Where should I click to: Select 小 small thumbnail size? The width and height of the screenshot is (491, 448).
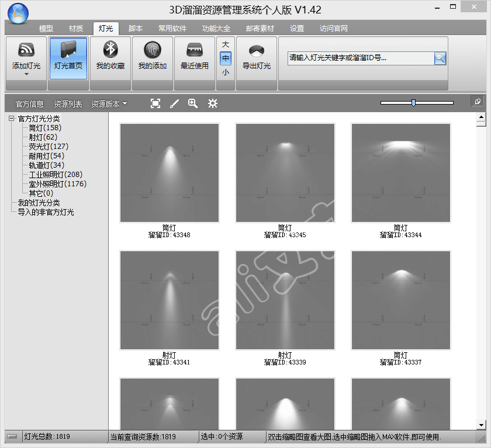226,72
